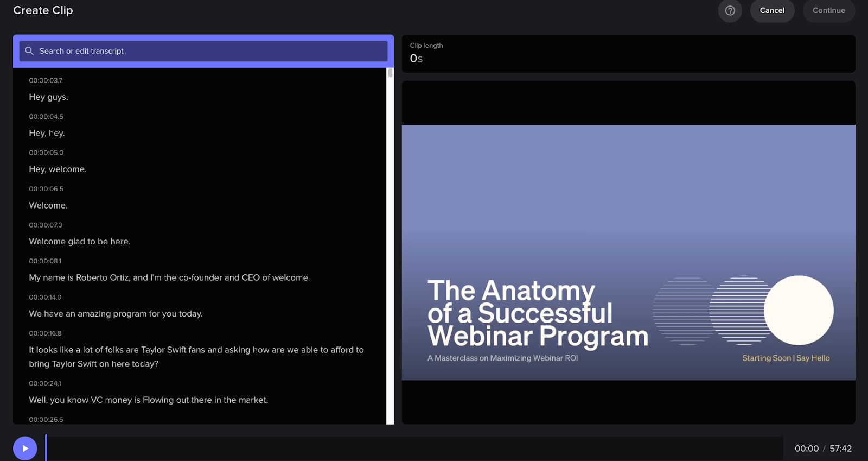Click the search magnifier icon

pyautogui.click(x=29, y=51)
